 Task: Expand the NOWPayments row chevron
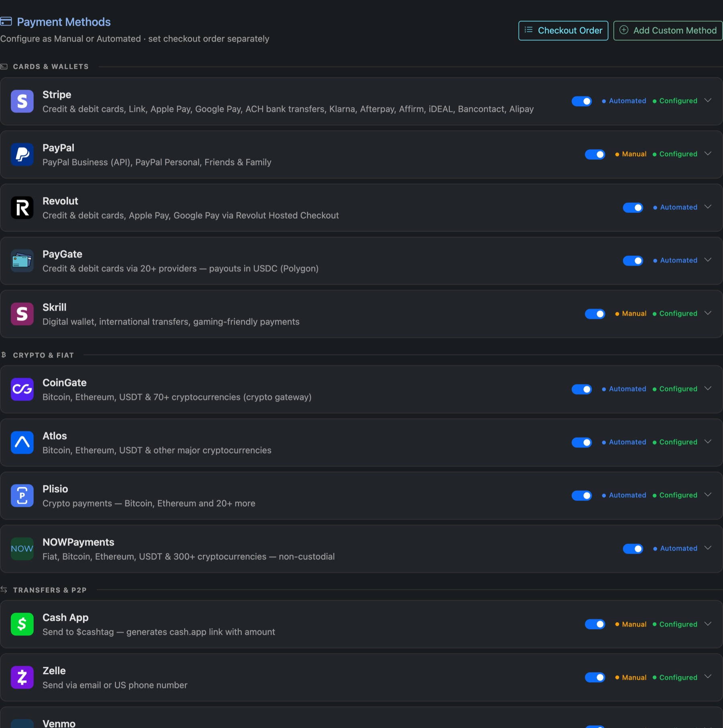[x=708, y=548]
